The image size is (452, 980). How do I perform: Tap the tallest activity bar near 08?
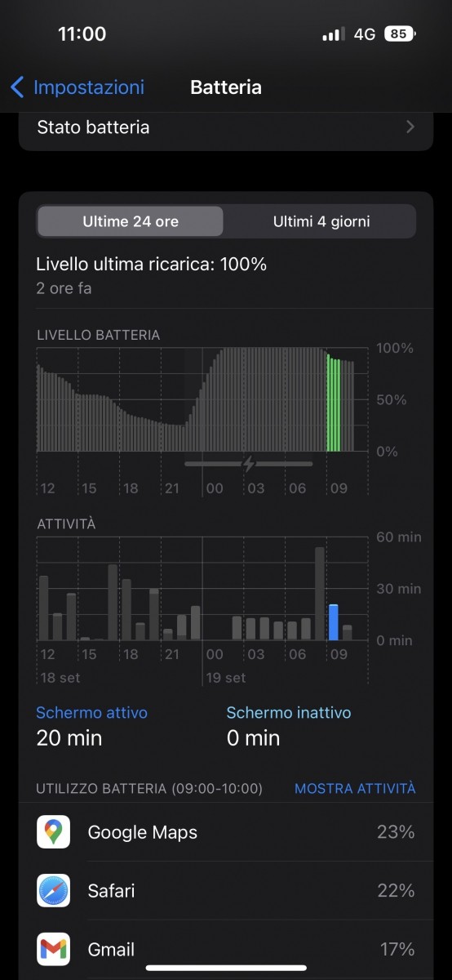pyautogui.click(x=320, y=594)
